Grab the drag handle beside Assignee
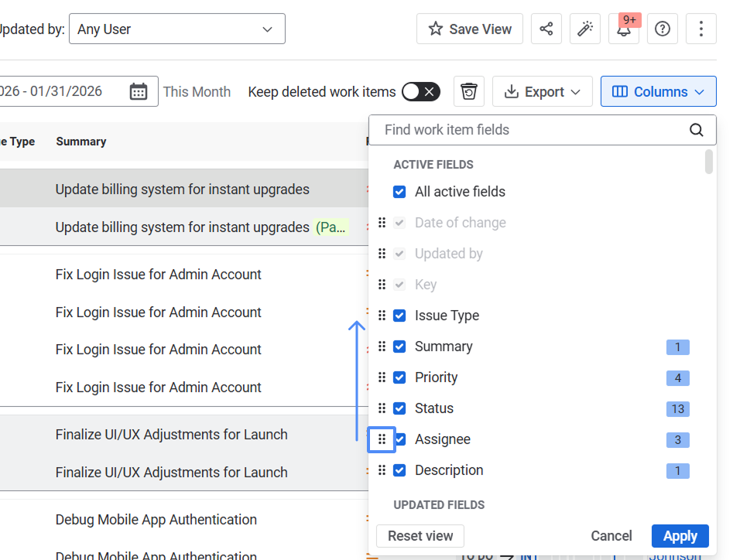 click(x=382, y=439)
